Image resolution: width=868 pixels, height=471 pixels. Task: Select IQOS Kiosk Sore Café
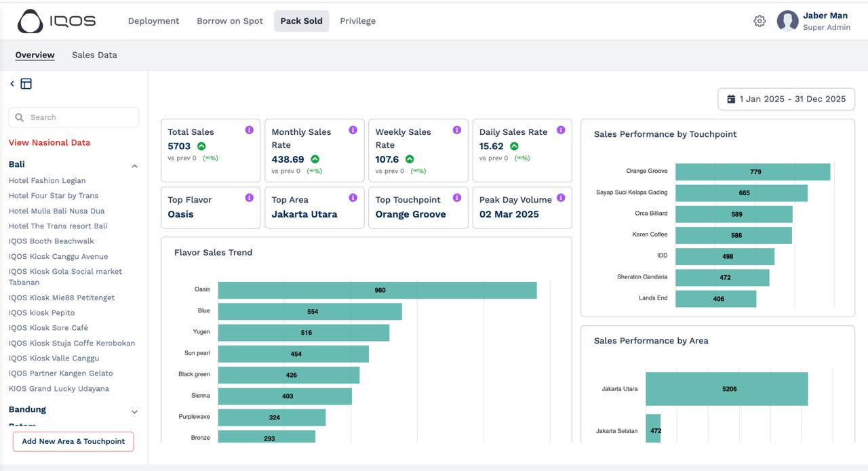(49, 327)
